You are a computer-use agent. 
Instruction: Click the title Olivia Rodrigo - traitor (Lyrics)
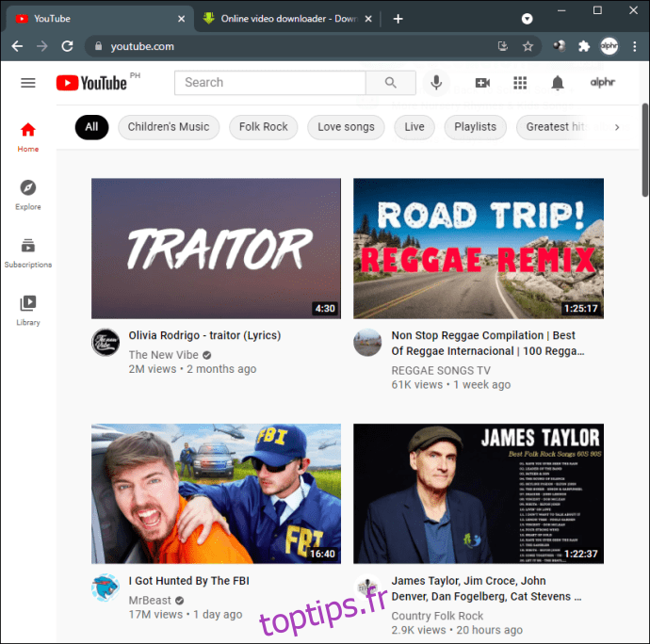coord(204,335)
